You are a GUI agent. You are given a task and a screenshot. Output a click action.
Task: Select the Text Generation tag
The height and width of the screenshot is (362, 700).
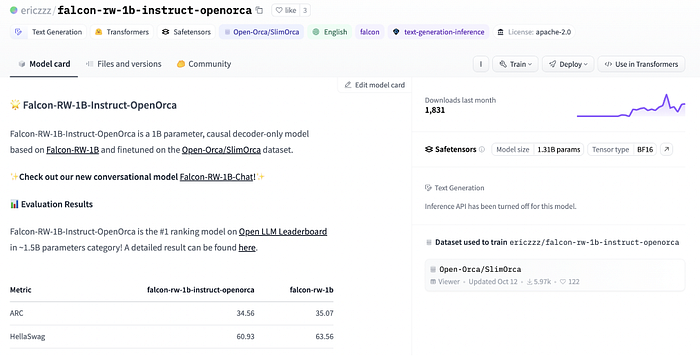point(48,32)
